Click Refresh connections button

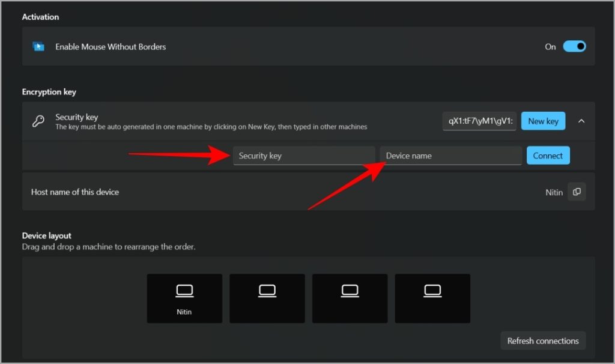[543, 341]
